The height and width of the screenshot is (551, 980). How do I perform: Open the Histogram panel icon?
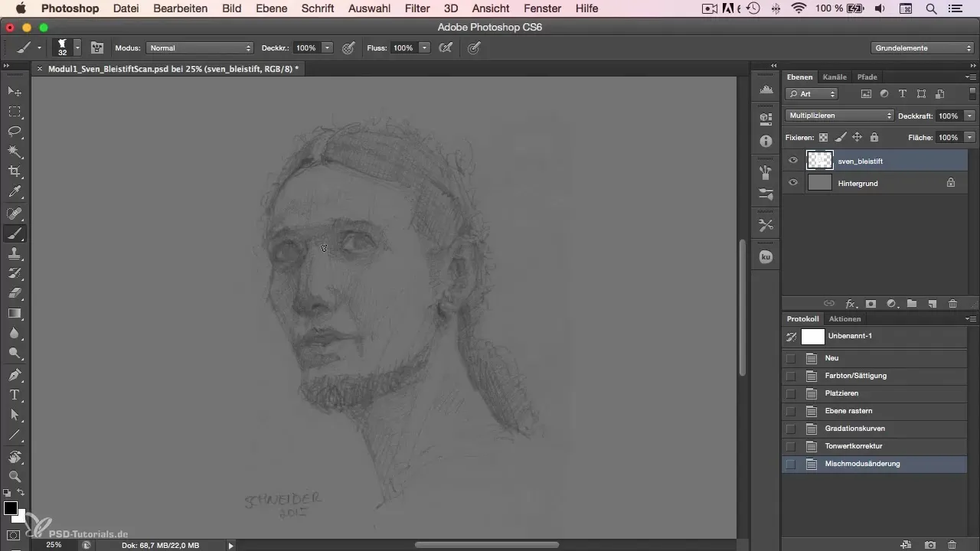(x=766, y=90)
